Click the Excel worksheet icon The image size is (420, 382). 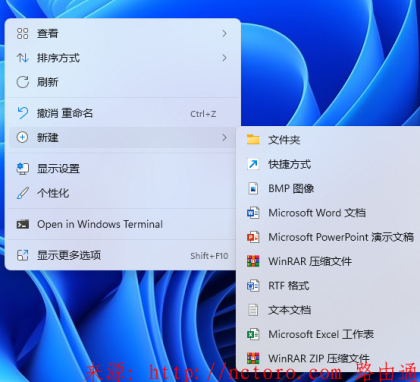click(253, 334)
